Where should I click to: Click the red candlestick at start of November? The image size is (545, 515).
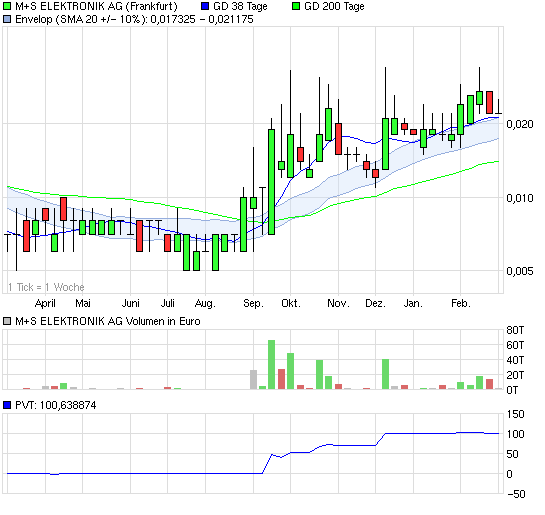338,139
